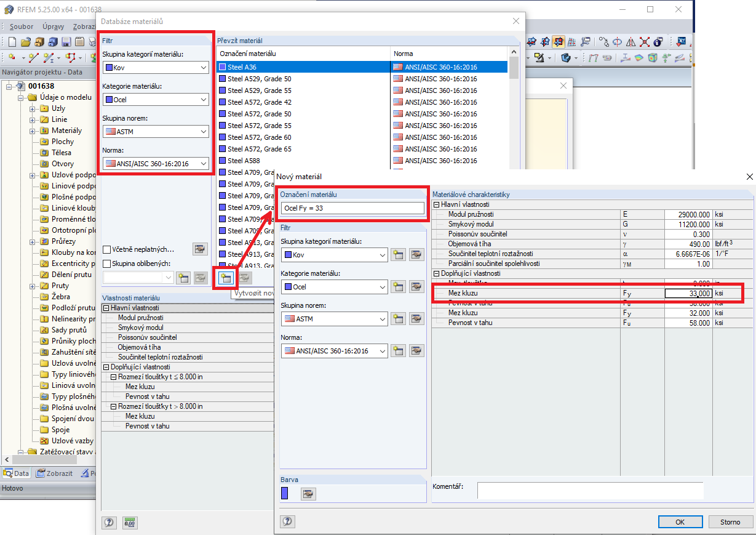Click the color picker icon under Barva
This screenshot has height=535, width=756.
click(x=308, y=493)
